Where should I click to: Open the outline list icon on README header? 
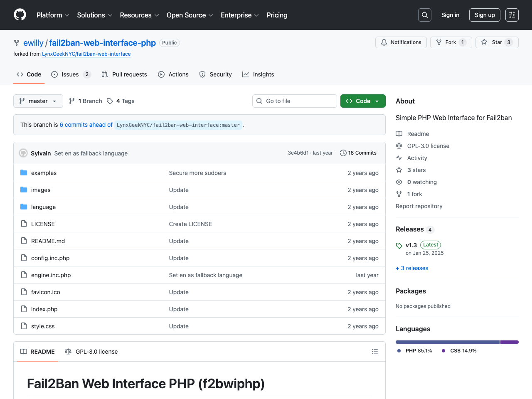pos(374,352)
